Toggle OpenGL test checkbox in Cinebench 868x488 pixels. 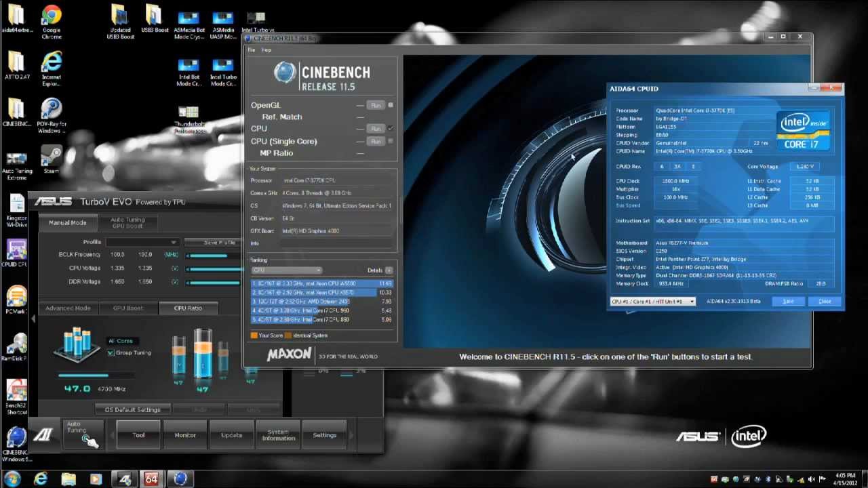click(391, 105)
